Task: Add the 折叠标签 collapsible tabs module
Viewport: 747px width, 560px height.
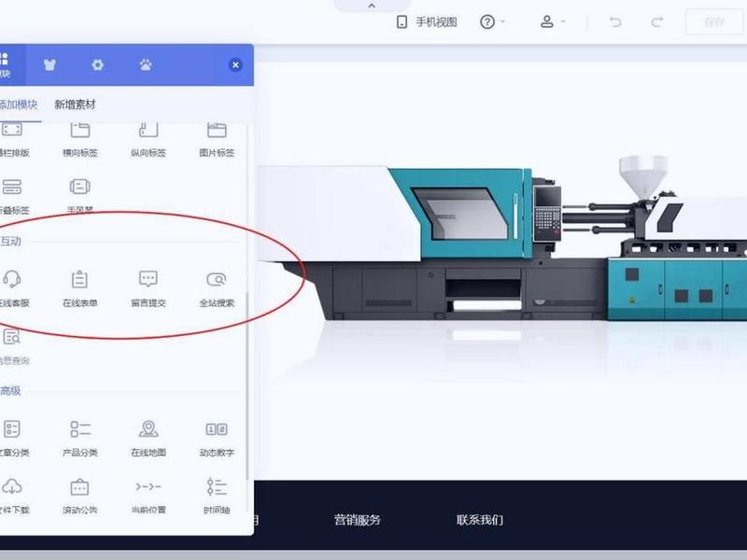Action: (13, 196)
